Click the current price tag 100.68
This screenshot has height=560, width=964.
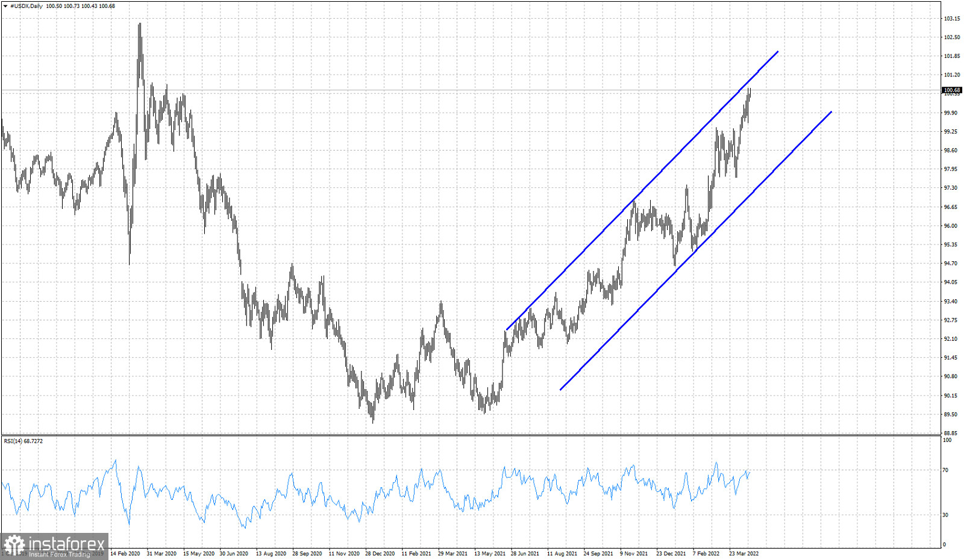coord(952,90)
